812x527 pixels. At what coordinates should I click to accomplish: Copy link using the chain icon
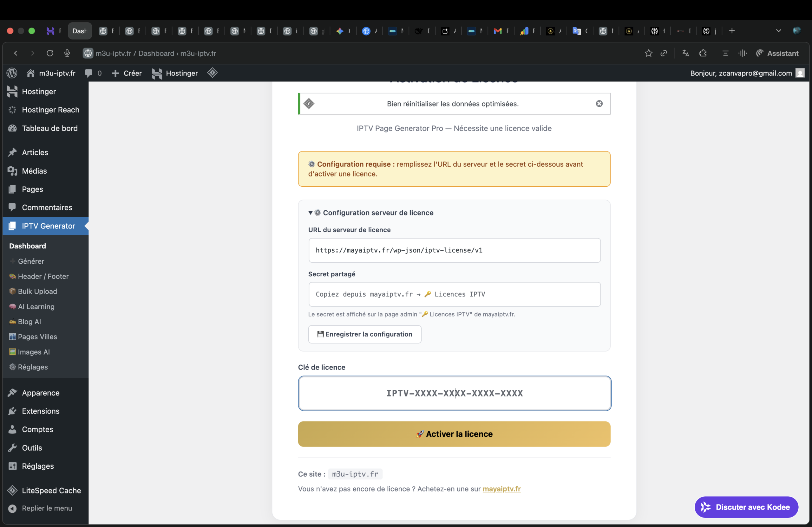[664, 53]
